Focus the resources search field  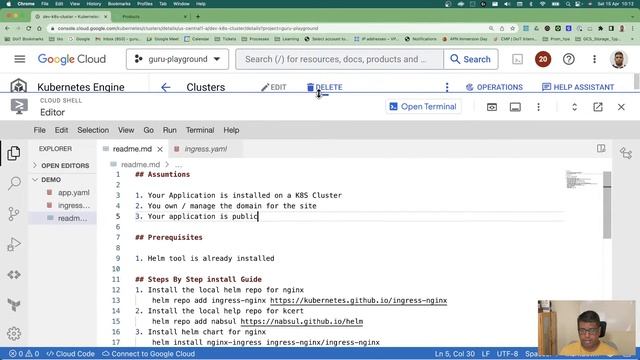click(x=340, y=59)
